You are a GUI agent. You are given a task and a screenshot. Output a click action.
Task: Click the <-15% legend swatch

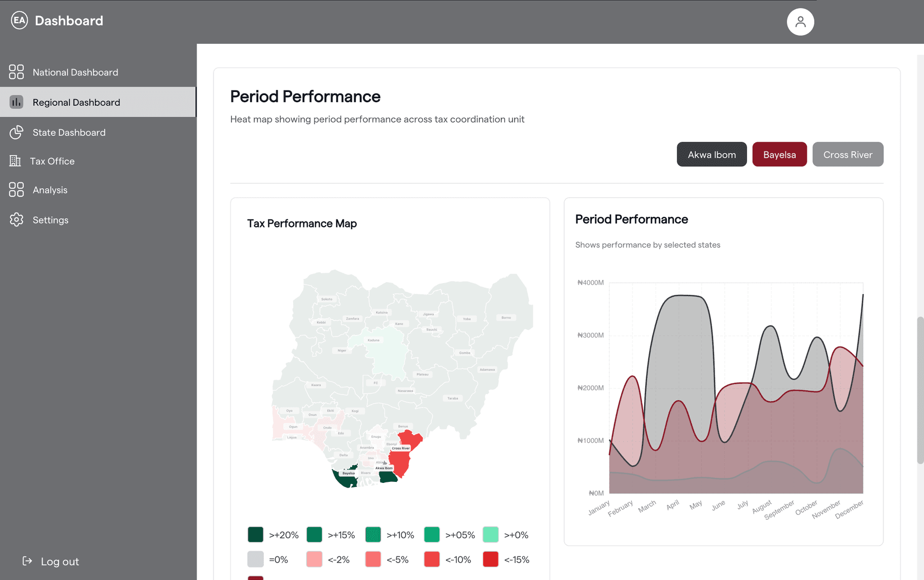tap(490, 559)
